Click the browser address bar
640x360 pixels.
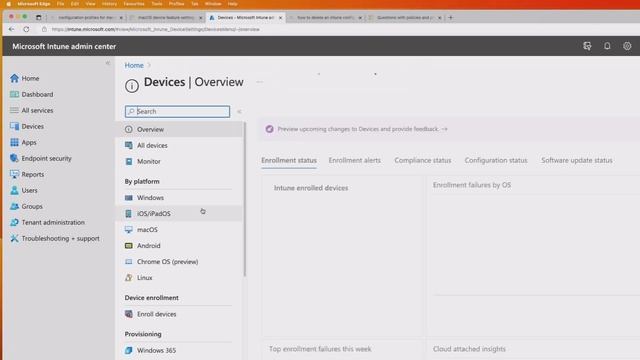tap(155, 29)
